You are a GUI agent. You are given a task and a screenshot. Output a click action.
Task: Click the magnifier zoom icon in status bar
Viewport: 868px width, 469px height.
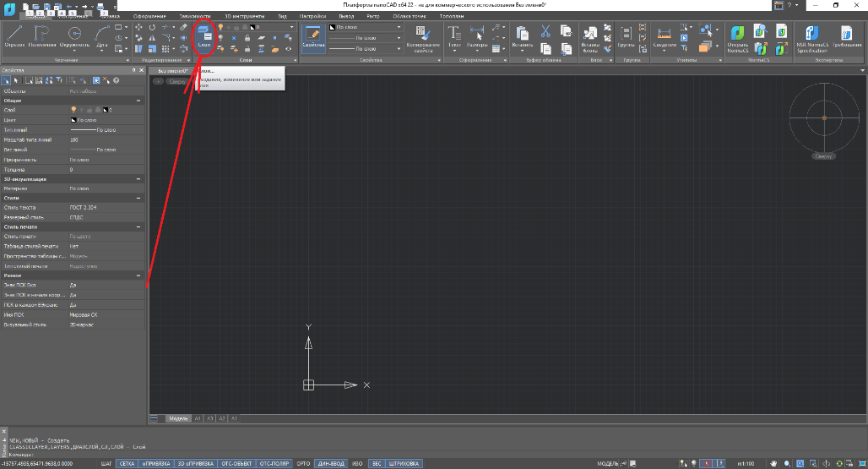coord(787,463)
